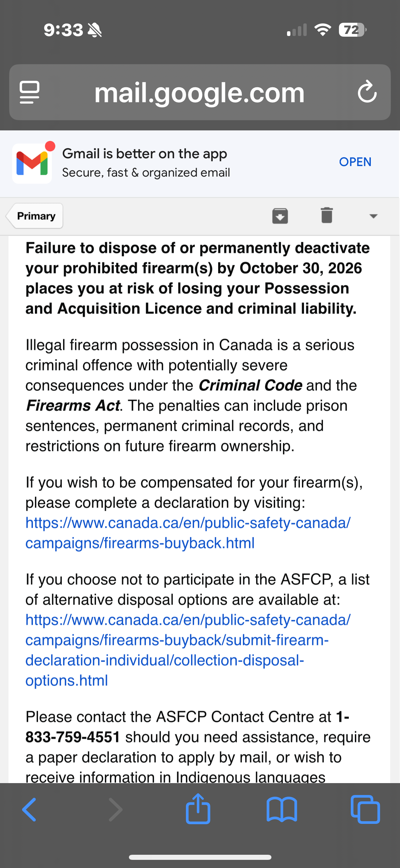
Task: Tap the battery indicator in status bar
Action: click(x=352, y=30)
